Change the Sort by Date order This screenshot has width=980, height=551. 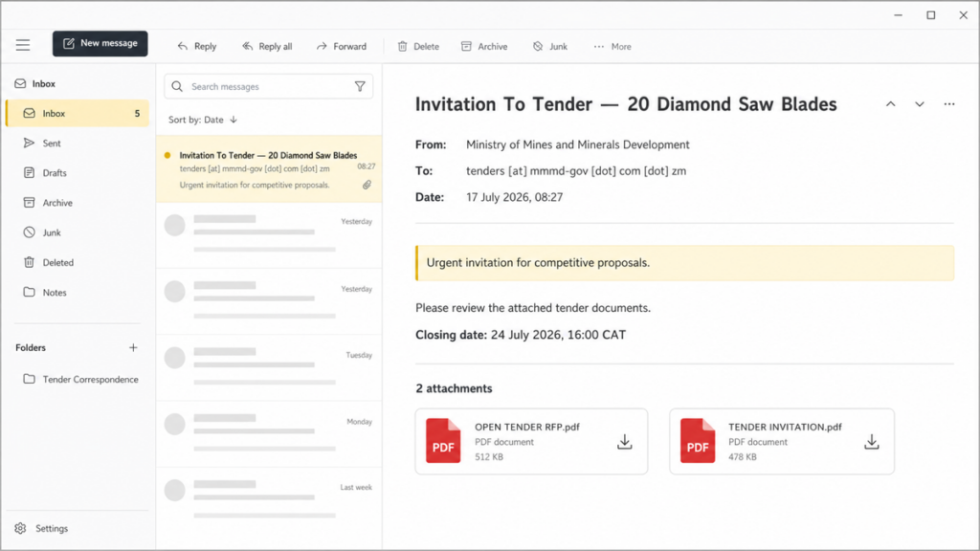(203, 120)
